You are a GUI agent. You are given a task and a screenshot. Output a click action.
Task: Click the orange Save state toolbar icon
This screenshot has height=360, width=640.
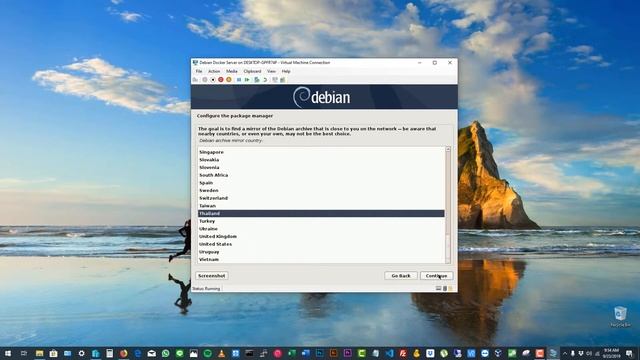229,80
